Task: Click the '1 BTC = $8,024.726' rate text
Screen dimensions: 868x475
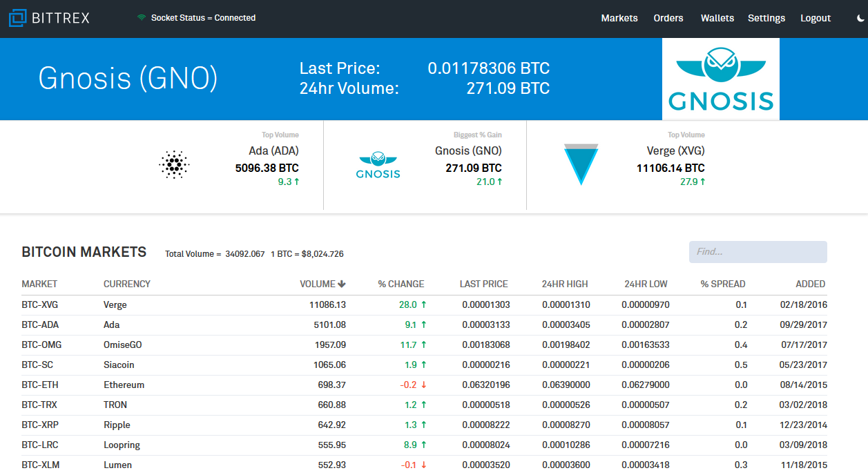Action: 307,254
